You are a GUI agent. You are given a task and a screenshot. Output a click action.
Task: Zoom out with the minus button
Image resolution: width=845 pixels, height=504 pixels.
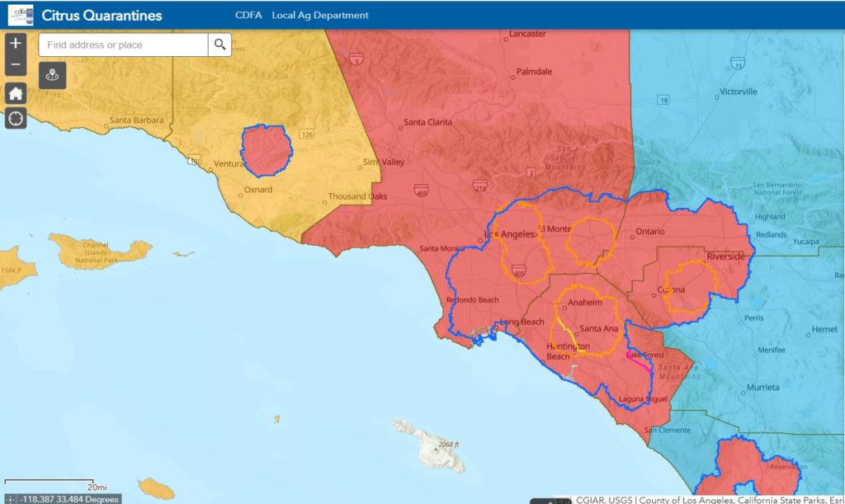(x=16, y=65)
